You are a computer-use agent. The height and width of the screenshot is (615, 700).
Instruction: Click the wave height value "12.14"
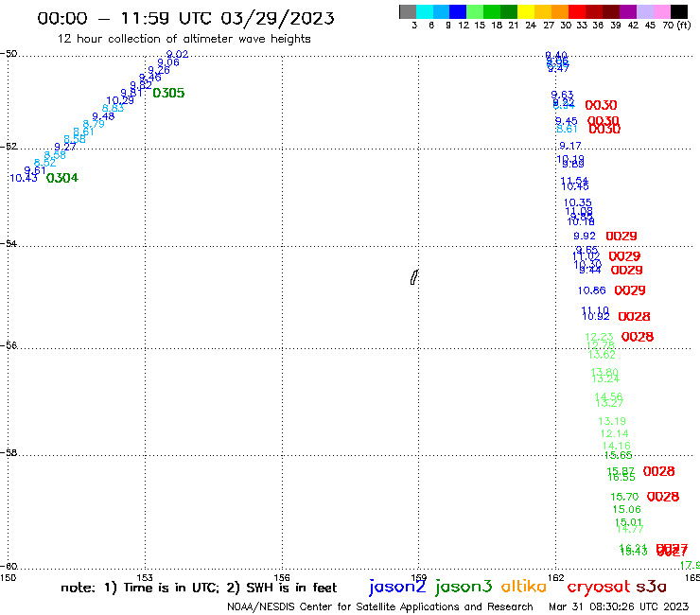click(x=614, y=433)
